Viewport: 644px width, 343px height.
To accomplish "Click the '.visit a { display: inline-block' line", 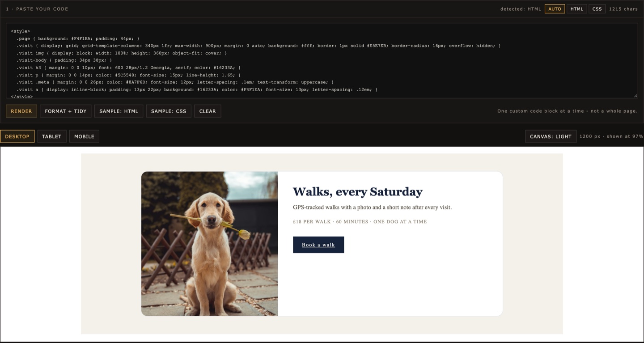I will 197,89.
